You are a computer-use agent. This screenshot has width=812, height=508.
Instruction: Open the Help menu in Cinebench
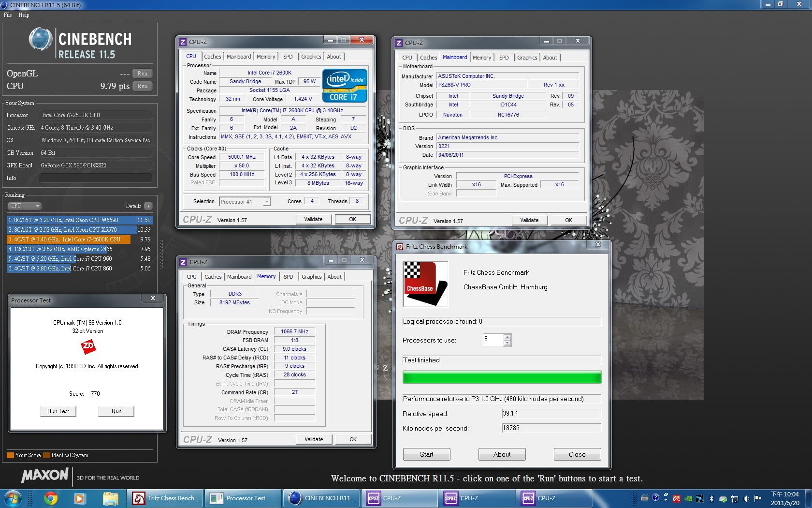pos(24,15)
